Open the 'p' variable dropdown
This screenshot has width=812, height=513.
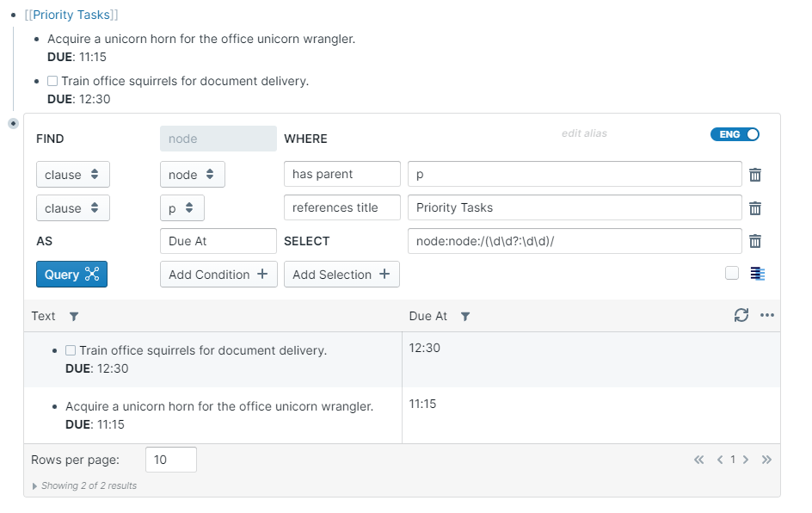pos(181,208)
